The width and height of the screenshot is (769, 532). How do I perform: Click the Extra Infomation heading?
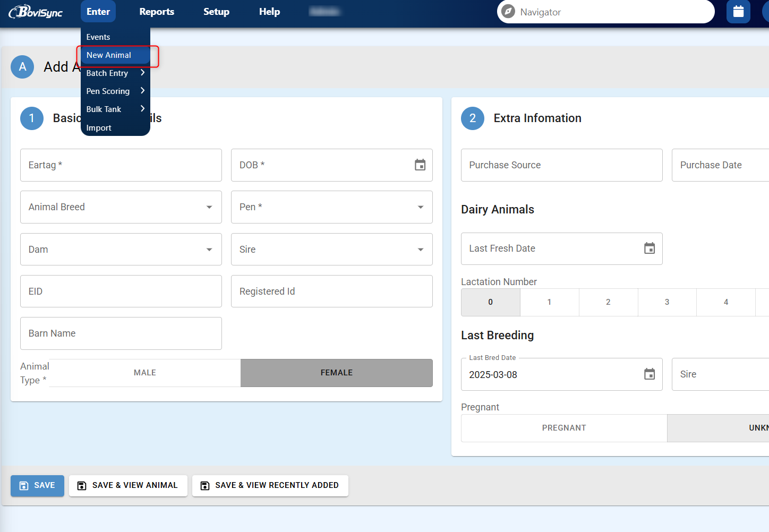pos(537,118)
